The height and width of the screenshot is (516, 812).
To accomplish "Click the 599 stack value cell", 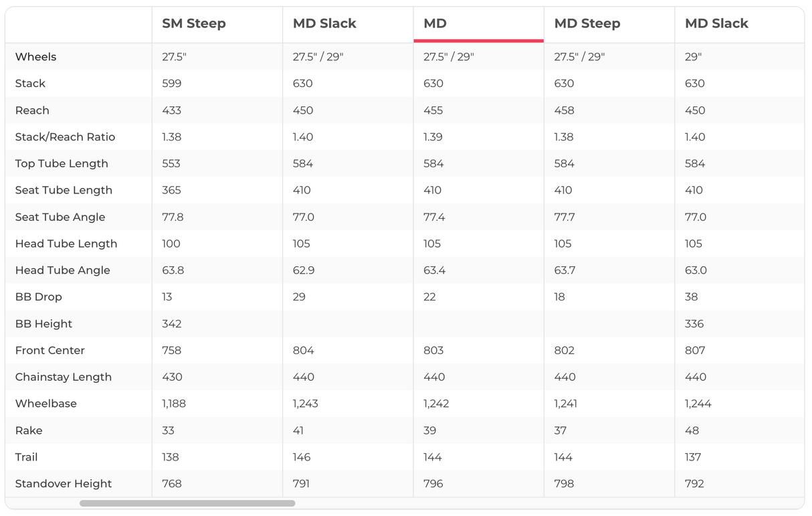I will 172,84.
